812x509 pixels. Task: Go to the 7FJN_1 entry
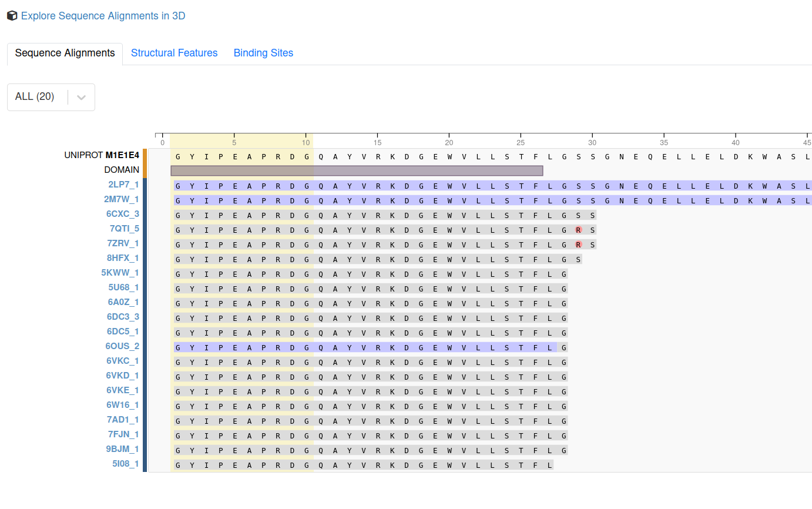click(123, 434)
